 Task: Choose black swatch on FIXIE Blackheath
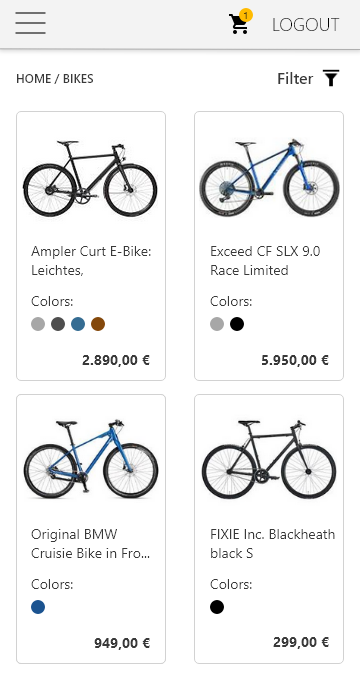click(x=217, y=607)
